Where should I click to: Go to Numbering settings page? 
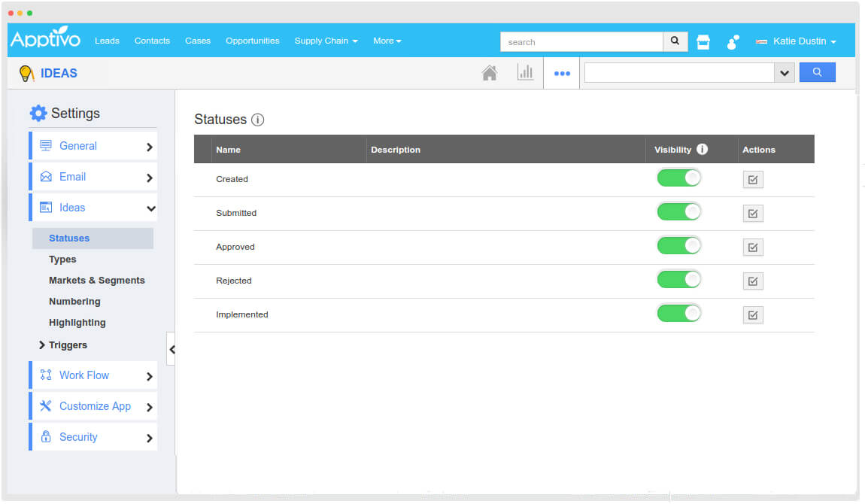74,302
